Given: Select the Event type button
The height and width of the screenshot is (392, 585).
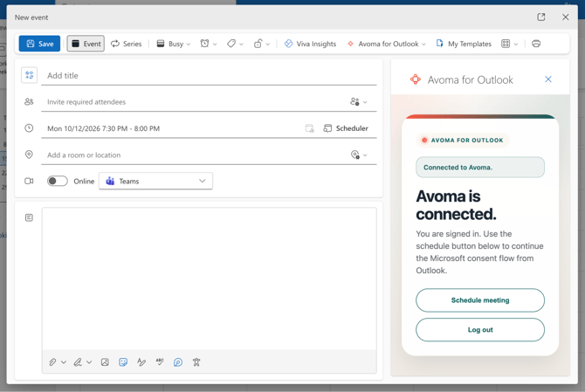Looking at the screenshot, I should pyautogui.click(x=86, y=44).
